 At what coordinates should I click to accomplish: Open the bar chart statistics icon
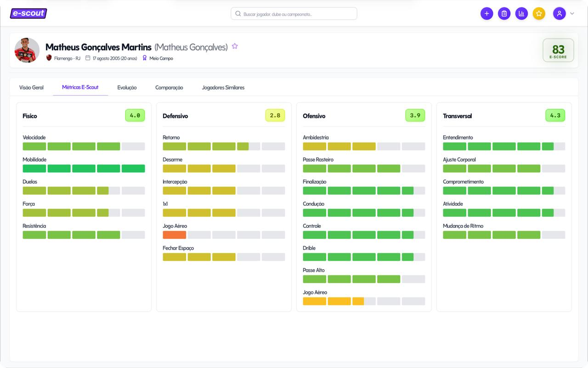pyautogui.click(x=521, y=14)
